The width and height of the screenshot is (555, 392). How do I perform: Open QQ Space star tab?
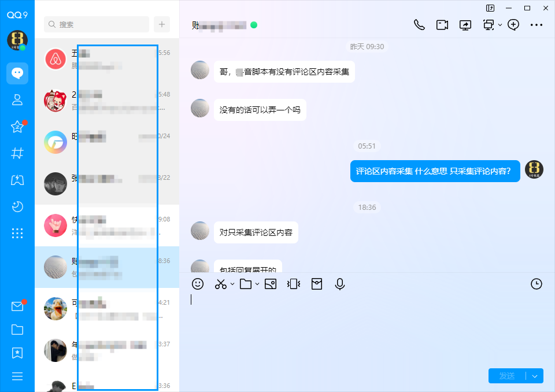pos(17,127)
